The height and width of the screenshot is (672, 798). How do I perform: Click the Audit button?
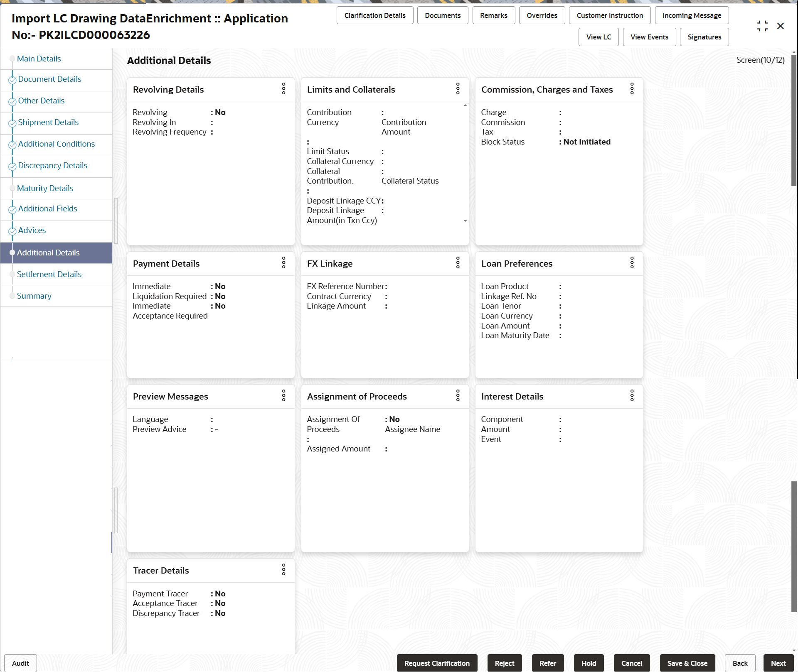click(20, 663)
